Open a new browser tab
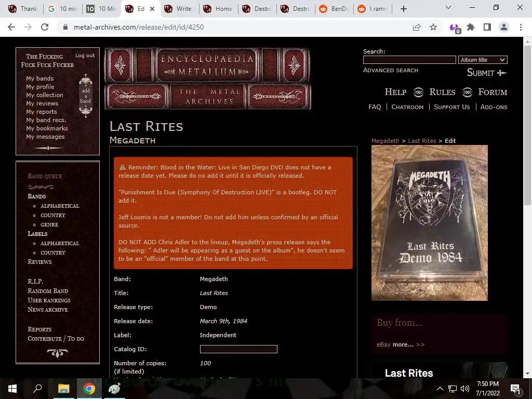The width and height of the screenshot is (532, 399). 403,9
